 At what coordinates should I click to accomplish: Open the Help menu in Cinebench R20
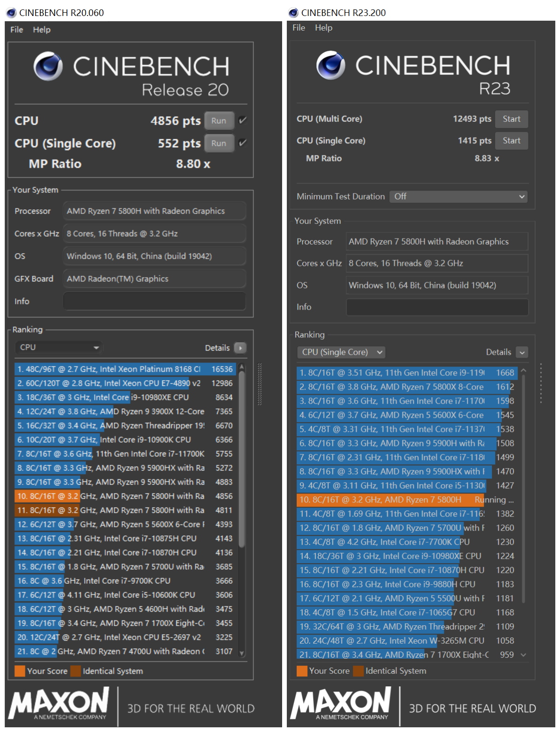tap(42, 30)
